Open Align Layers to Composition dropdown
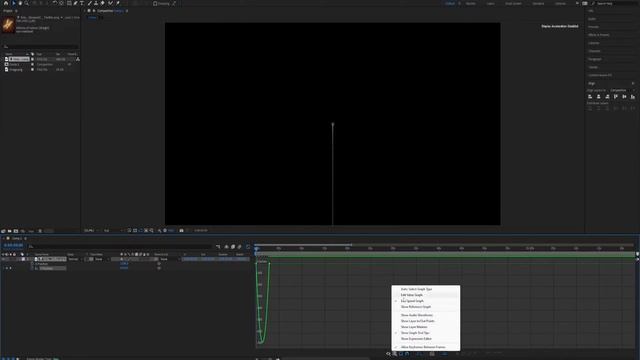 622,90
